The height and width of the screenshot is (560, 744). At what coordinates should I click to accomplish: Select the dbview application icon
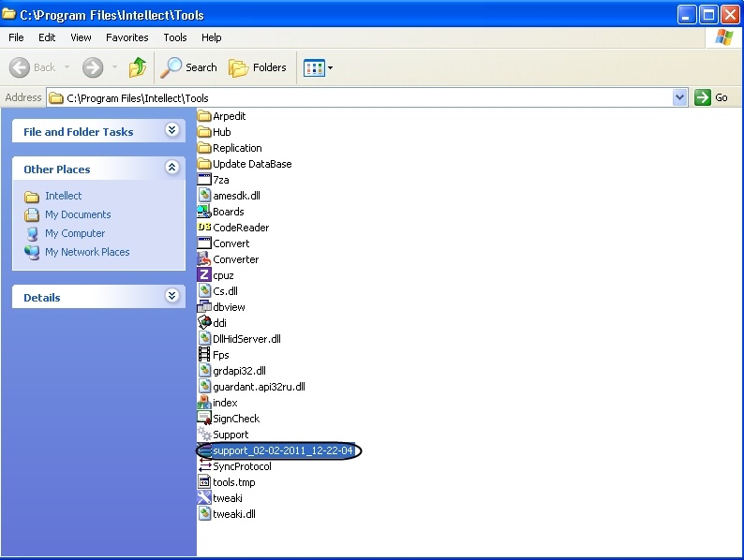pos(204,307)
